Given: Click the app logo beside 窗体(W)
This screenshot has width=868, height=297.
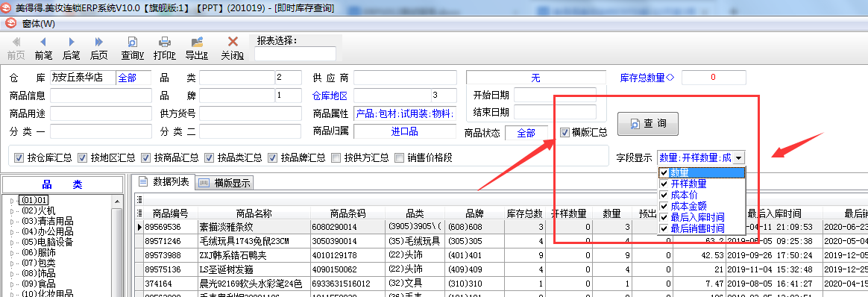Looking at the screenshot, I should 10,23.
